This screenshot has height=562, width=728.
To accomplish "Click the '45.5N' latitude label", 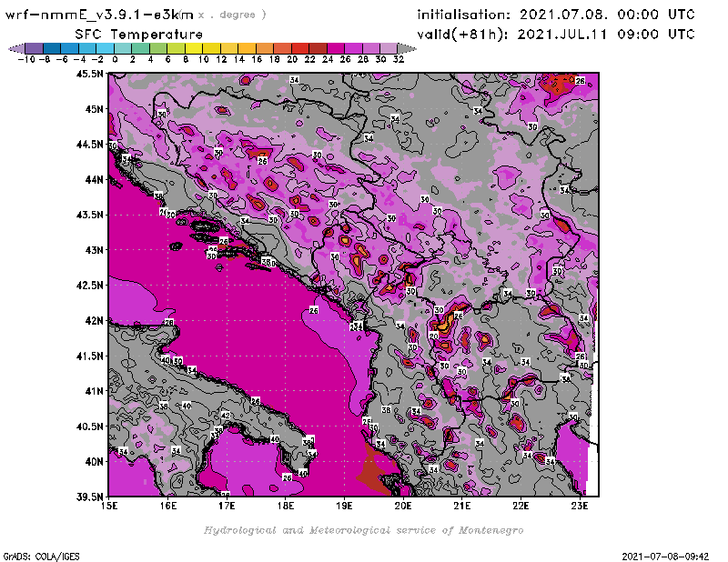I will [x=90, y=74].
